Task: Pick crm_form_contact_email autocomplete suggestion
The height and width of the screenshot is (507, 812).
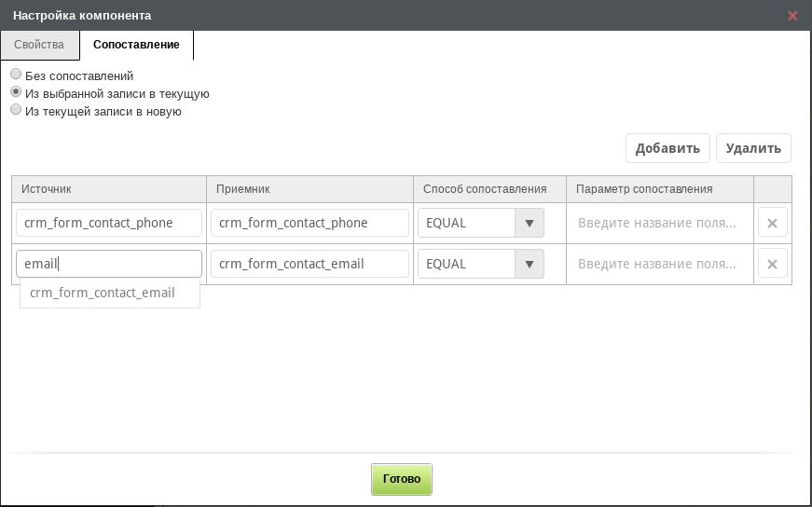Action: (110, 293)
